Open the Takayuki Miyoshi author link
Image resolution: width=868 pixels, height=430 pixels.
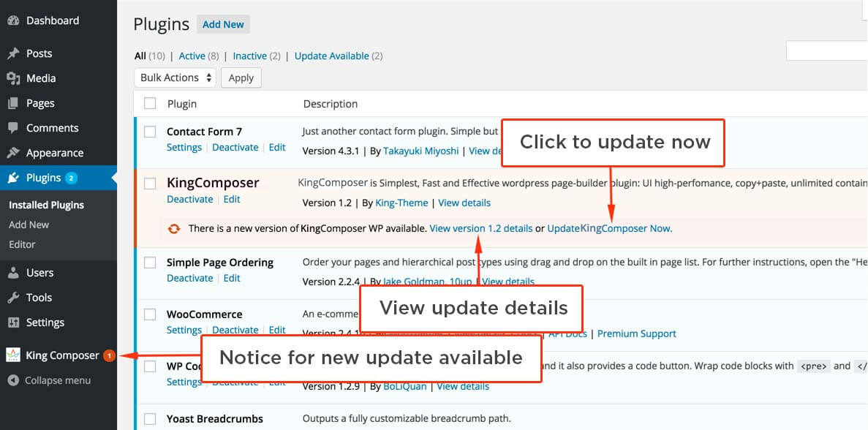421,151
